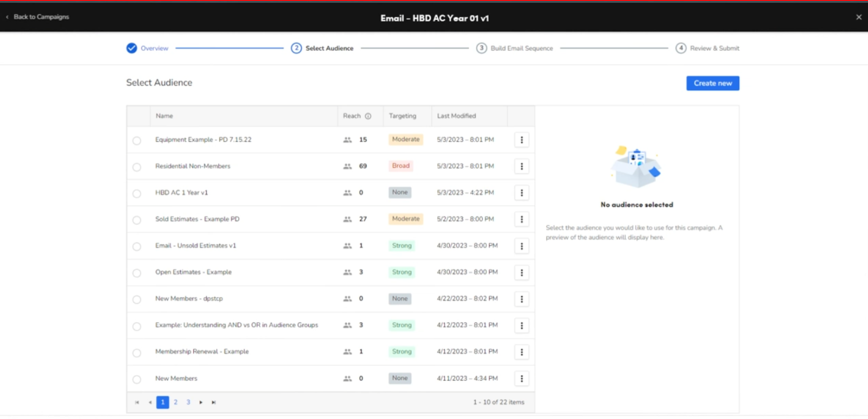Viewport: 868px width, 419px height.
Task: Click the 'No audience selected' message
Action: tap(637, 205)
